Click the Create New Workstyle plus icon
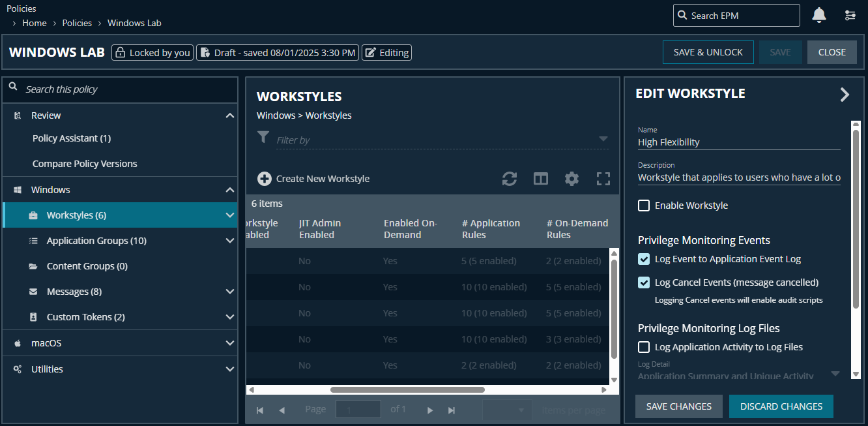 (265, 179)
